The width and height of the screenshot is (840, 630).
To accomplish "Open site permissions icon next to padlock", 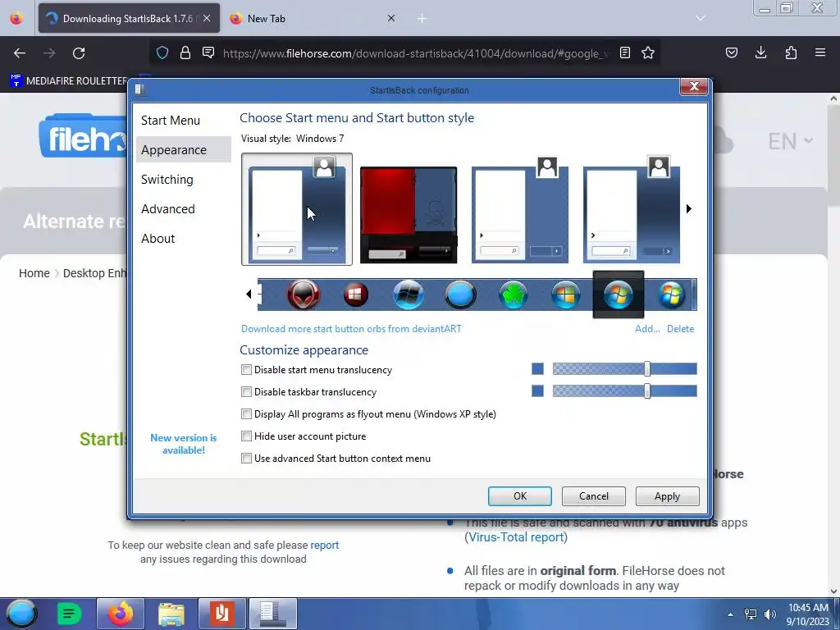I will [x=208, y=52].
